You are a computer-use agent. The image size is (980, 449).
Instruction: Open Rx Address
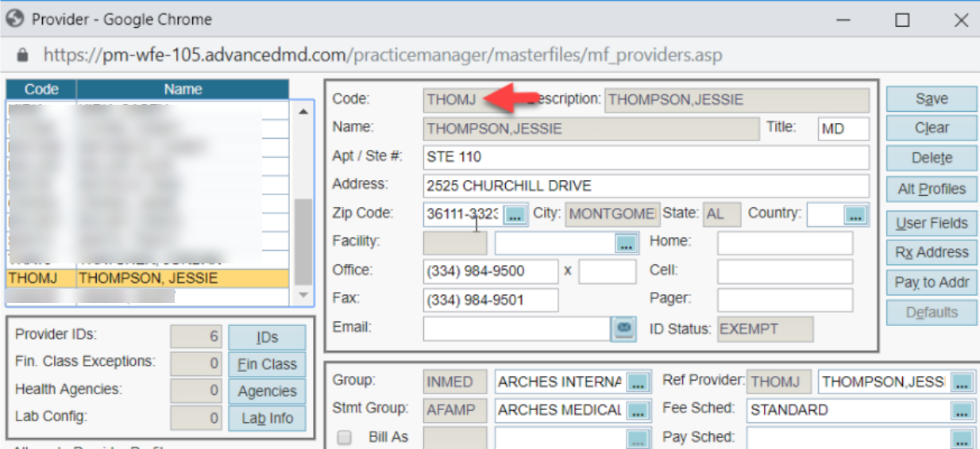pos(931,252)
